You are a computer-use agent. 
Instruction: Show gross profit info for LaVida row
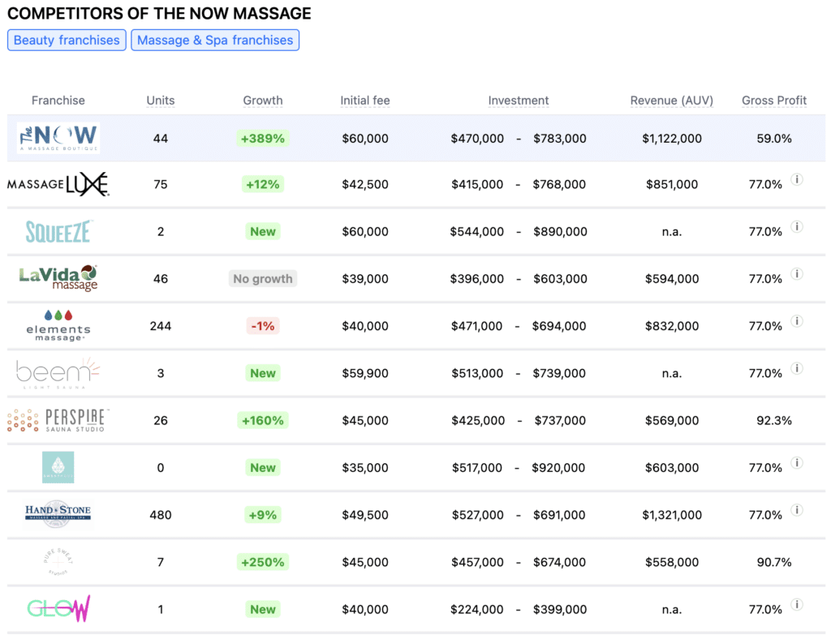click(x=797, y=274)
